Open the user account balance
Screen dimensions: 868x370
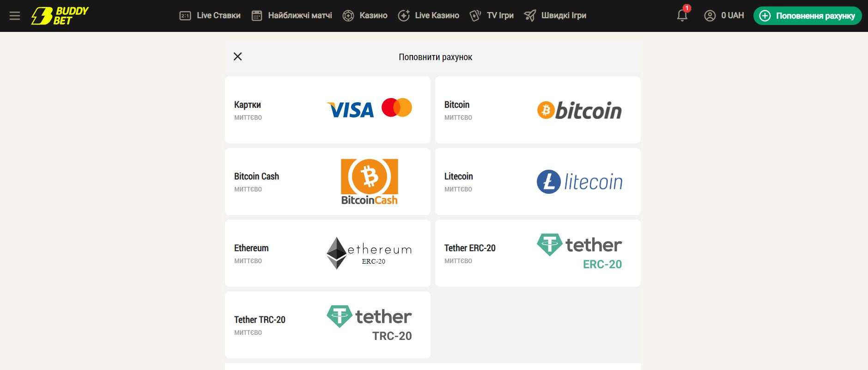click(x=724, y=16)
